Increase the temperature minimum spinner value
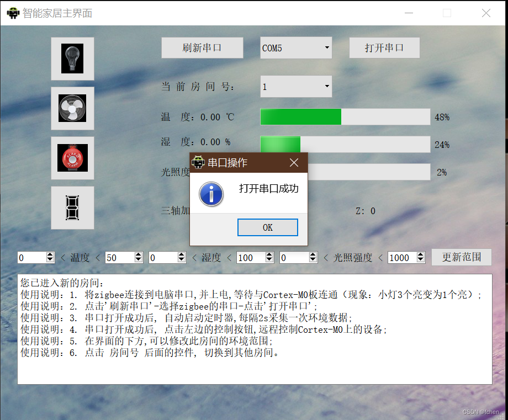The height and width of the screenshot is (420, 508). click(x=50, y=255)
